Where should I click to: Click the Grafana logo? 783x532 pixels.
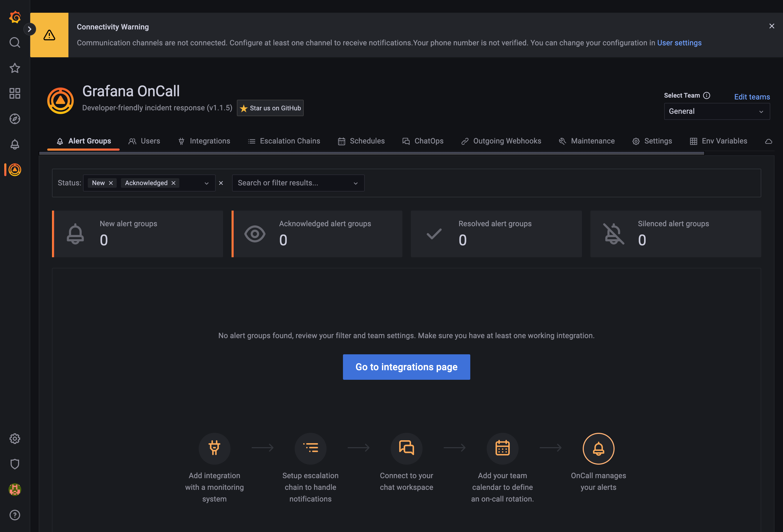15,17
